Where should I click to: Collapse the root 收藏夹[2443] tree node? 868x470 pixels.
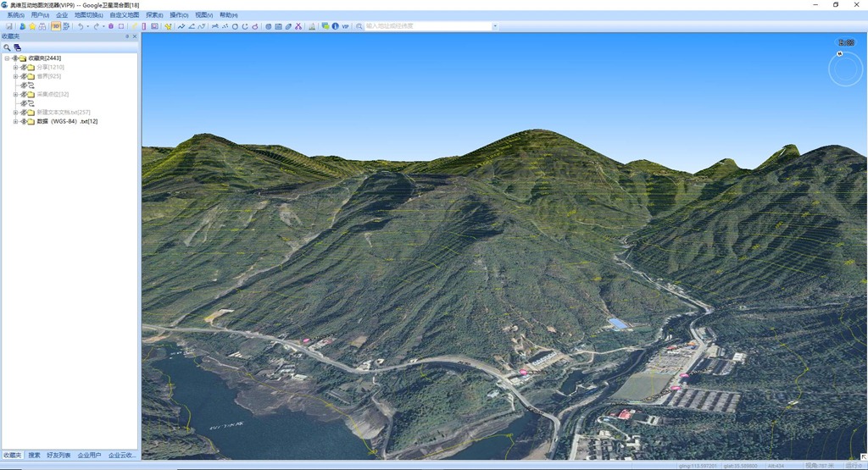(7, 58)
